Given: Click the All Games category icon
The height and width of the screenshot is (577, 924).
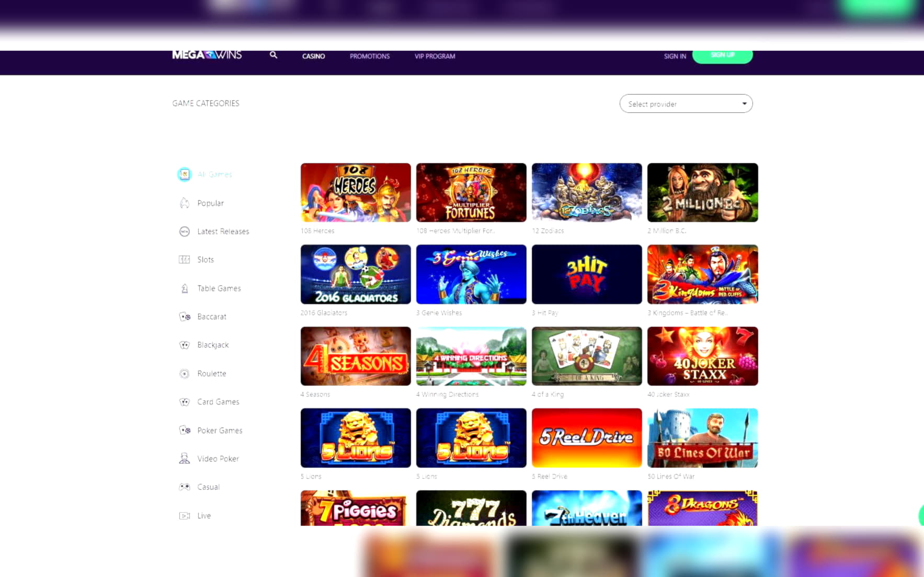Looking at the screenshot, I should 184,174.
